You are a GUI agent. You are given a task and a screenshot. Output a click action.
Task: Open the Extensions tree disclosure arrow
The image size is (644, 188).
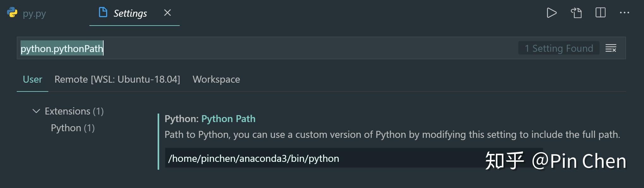(x=36, y=111)
